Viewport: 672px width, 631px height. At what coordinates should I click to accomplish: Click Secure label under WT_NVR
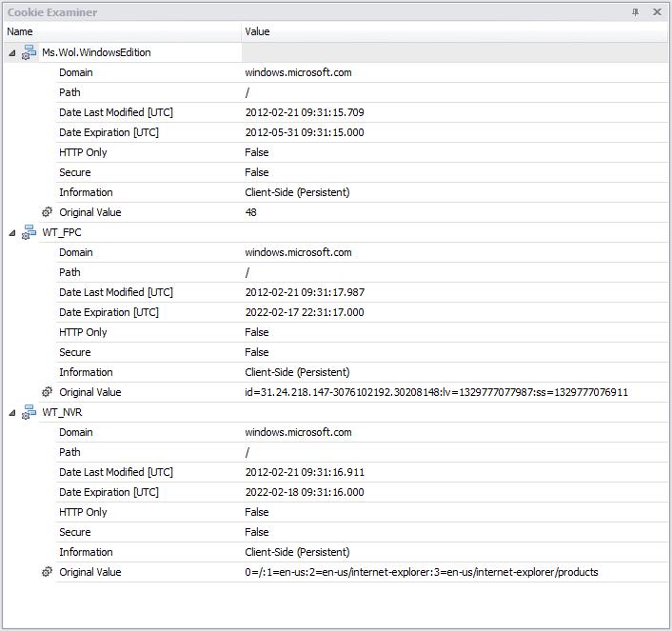coord(75,532)
